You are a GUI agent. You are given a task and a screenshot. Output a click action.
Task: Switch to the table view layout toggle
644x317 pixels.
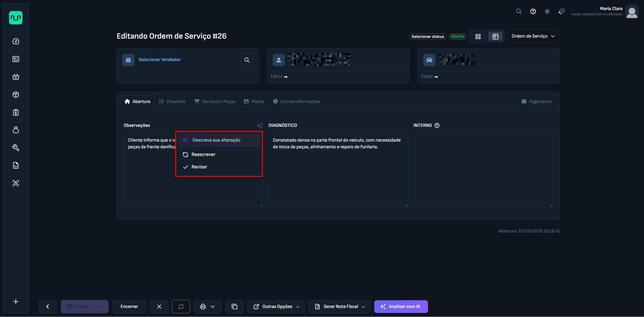(x=496, y=37)
